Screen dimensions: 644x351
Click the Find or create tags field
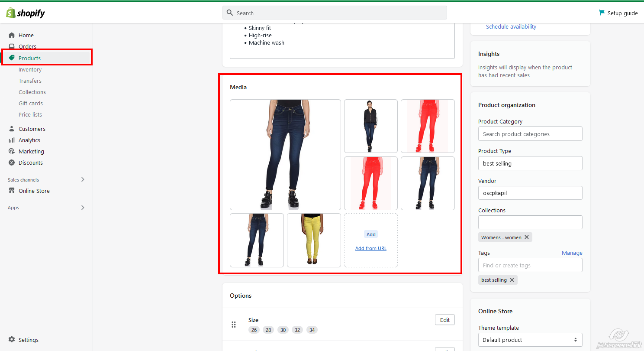pyautogui.click(x=530, y=265)
